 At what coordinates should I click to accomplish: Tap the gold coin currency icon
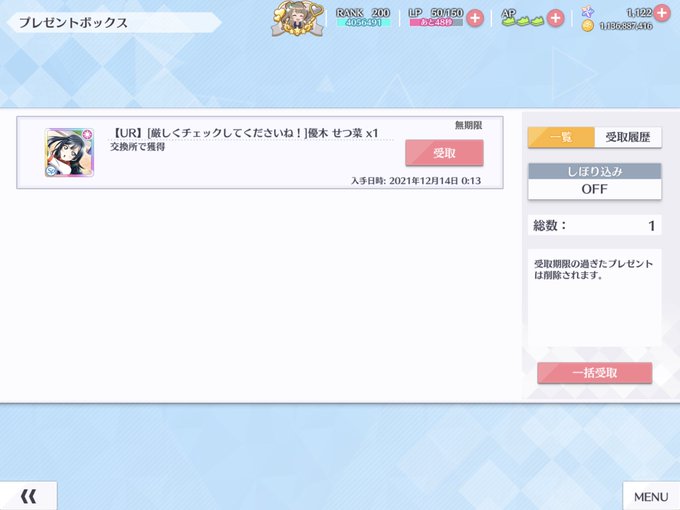point(587,26)
